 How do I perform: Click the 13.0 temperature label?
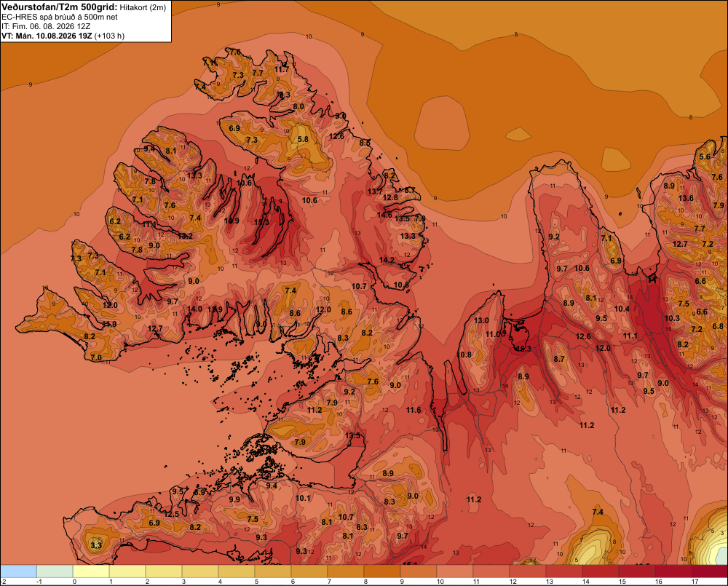(x=481, y=320)
